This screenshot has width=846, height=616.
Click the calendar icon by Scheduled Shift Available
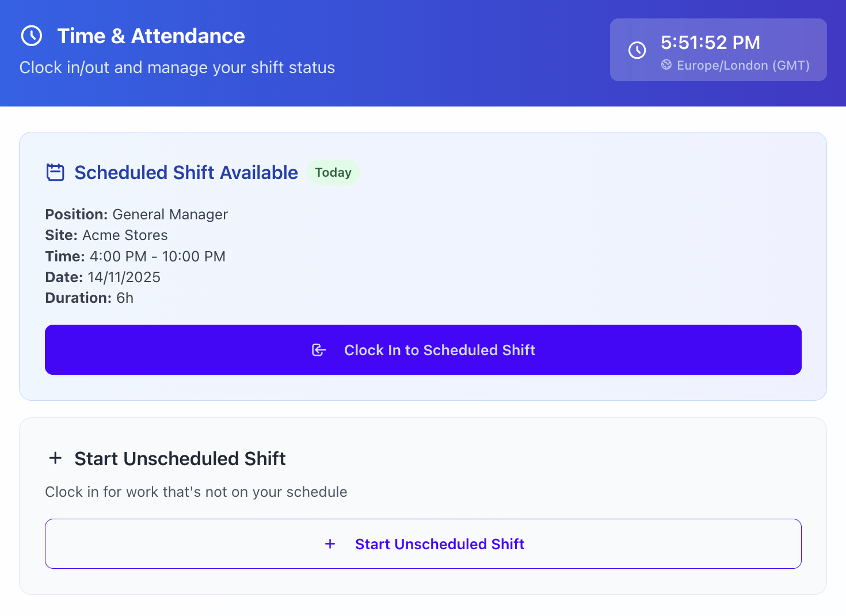point(55,172)
